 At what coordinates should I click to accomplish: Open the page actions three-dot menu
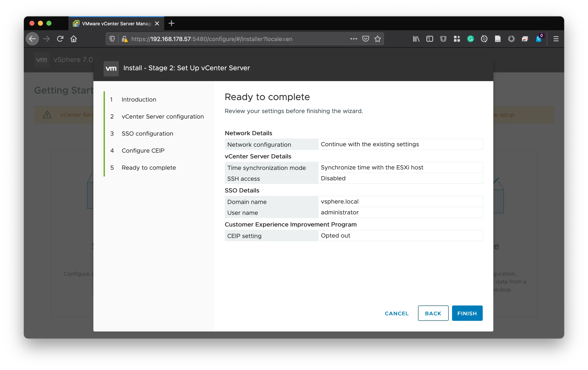click(x=353, y=39)
